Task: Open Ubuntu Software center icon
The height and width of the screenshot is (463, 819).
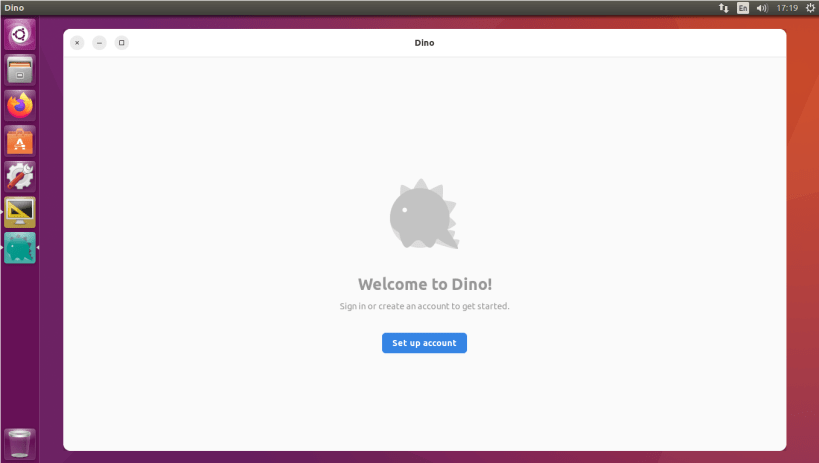Action: point(20,141)
